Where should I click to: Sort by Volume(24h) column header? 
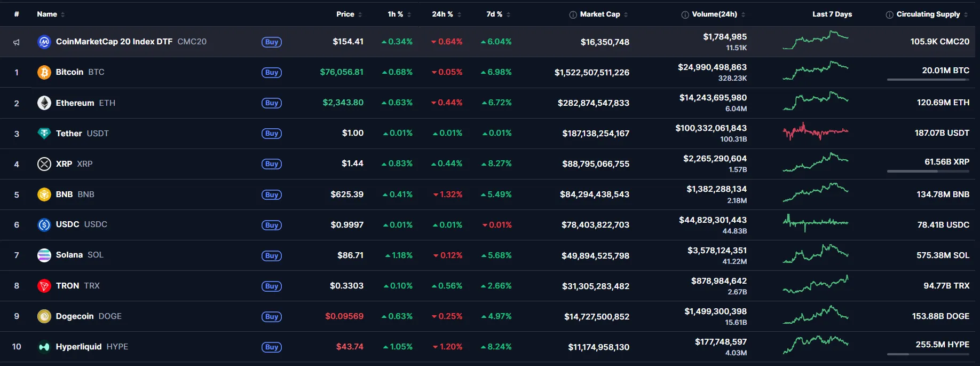click(714, 14)
